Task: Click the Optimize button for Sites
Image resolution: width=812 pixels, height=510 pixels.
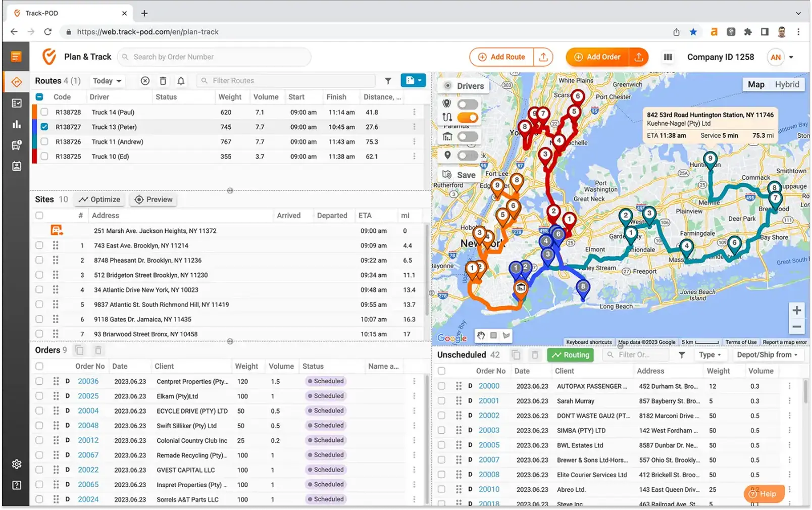Action: (x=99, y=199)
